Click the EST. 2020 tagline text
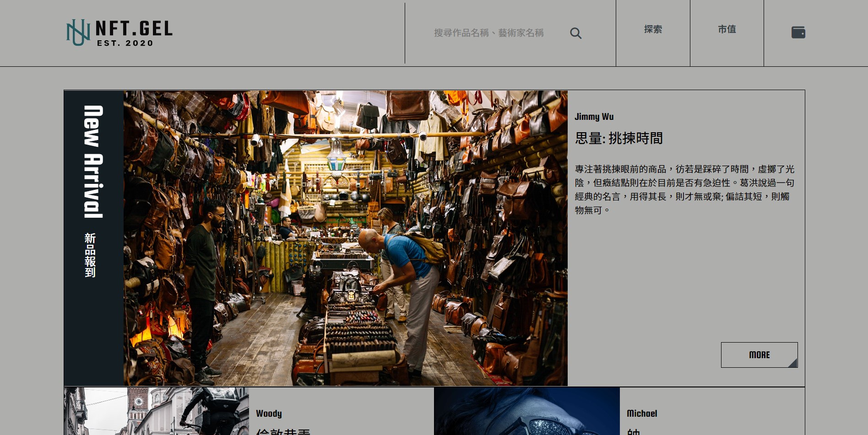 point(125,43)
